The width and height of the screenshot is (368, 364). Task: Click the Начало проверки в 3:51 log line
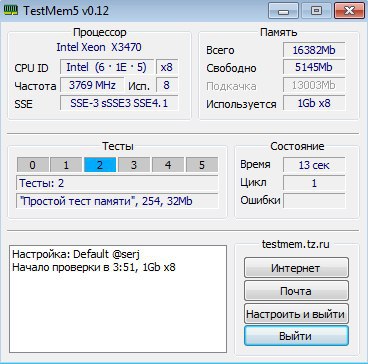[x=94, y=267]
